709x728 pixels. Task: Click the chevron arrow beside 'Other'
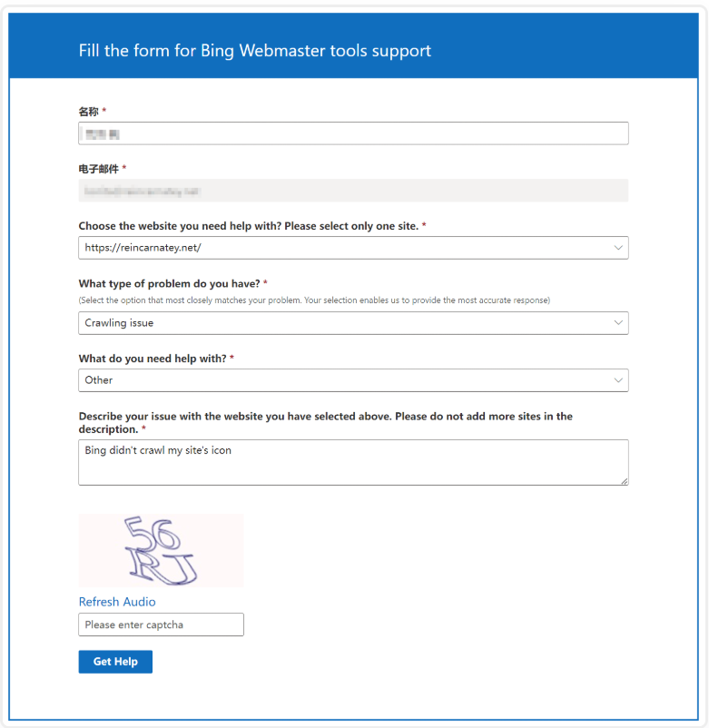pos(618,380)
